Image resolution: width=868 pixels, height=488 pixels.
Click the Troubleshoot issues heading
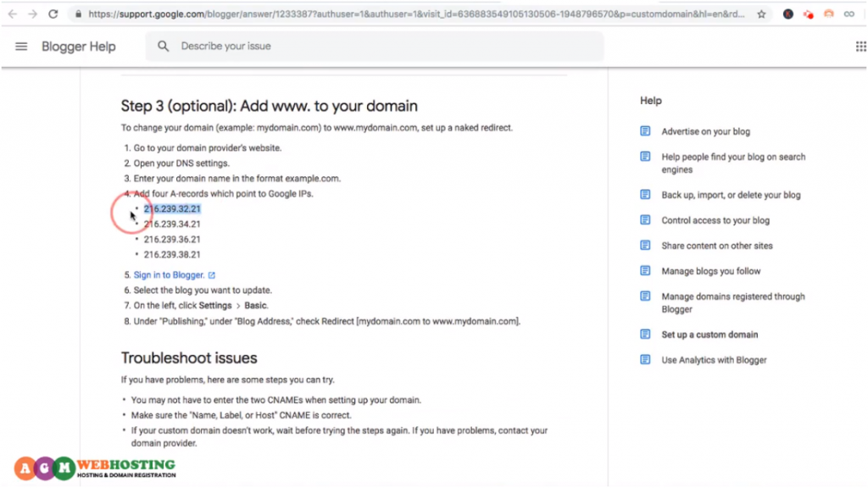[x=189, y=358]
